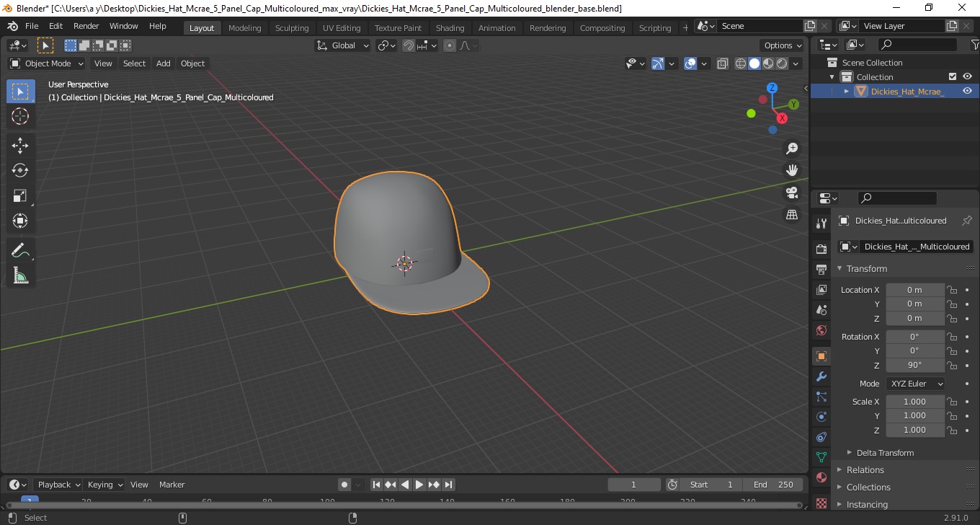980x525 pixels.
Task: Open the Modifier properties wrench tab
Action: coord(821,376)
